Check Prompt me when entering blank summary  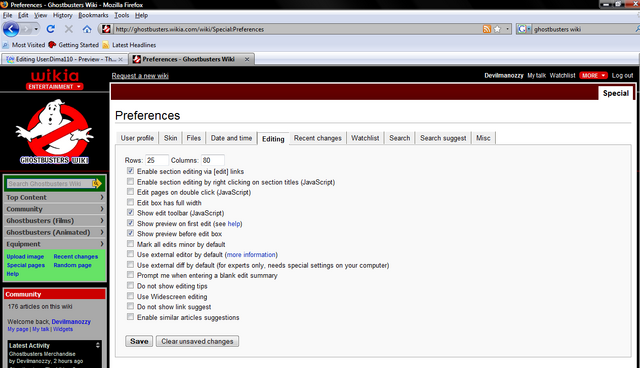coord(130,275)
